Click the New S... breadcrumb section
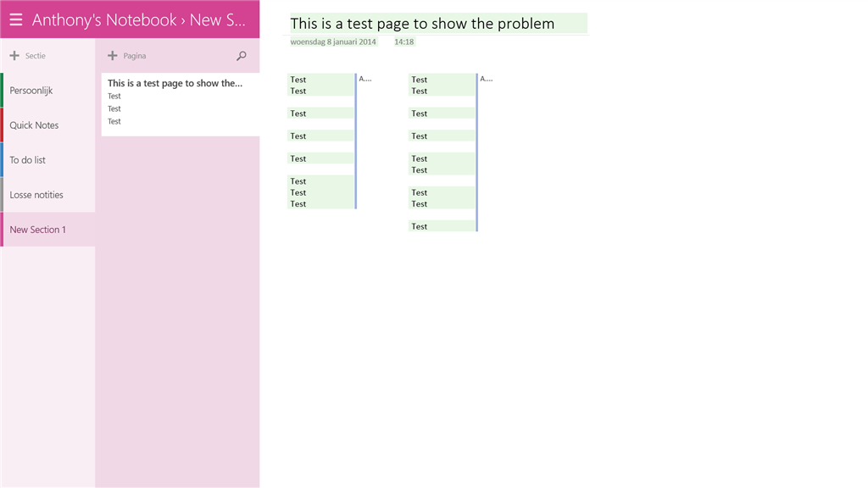Screen dimensions: 868x488 point(217,20)
